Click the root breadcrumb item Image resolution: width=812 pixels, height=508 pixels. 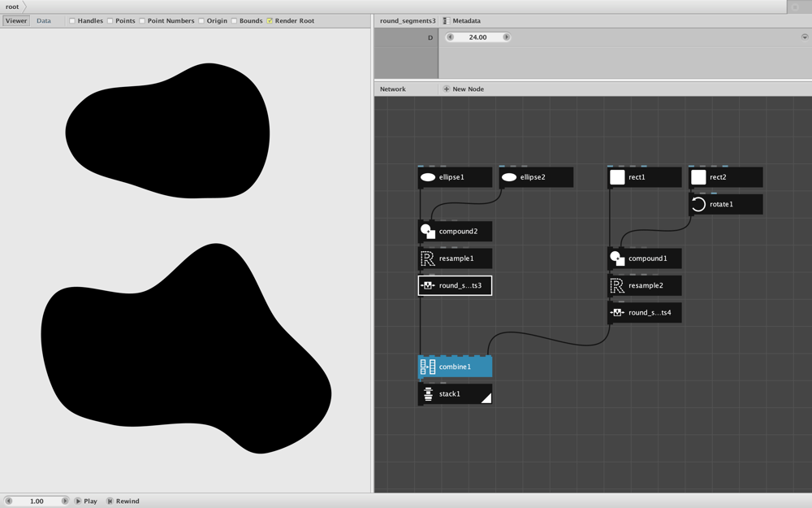(12, 7)
